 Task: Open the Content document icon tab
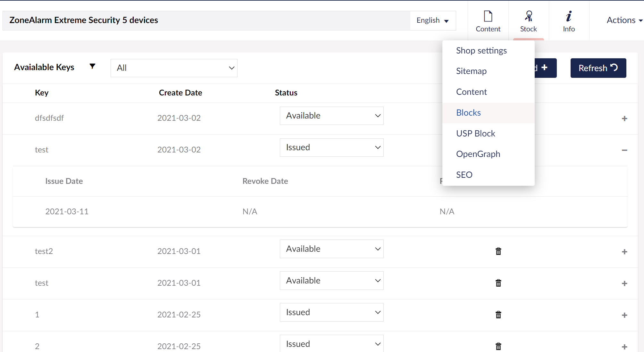pyautogui.click(x=488, y=21)
